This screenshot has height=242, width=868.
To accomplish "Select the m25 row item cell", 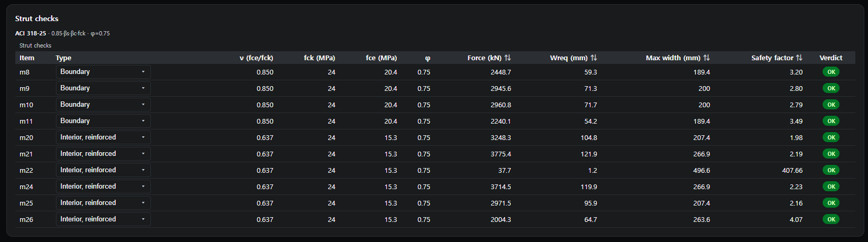I will [x=26, y=203].
